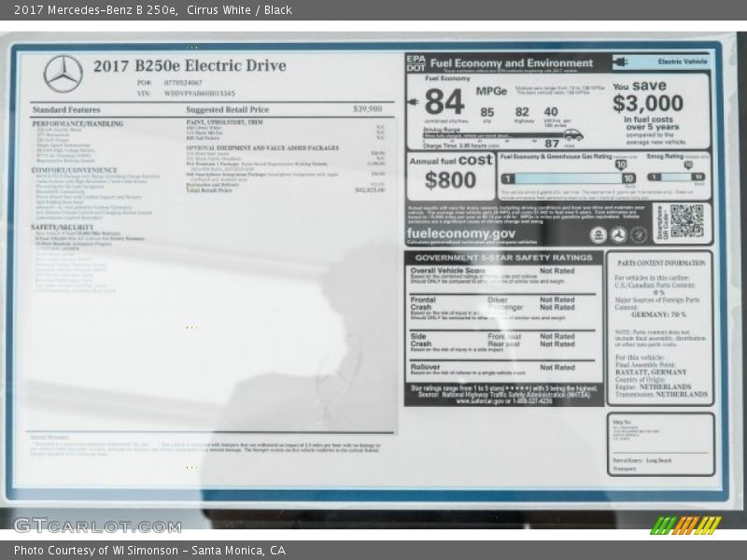The width and height of the screenshot is (747, 560).
Task: Click the smartphone QR code
Action: (686, 221)
